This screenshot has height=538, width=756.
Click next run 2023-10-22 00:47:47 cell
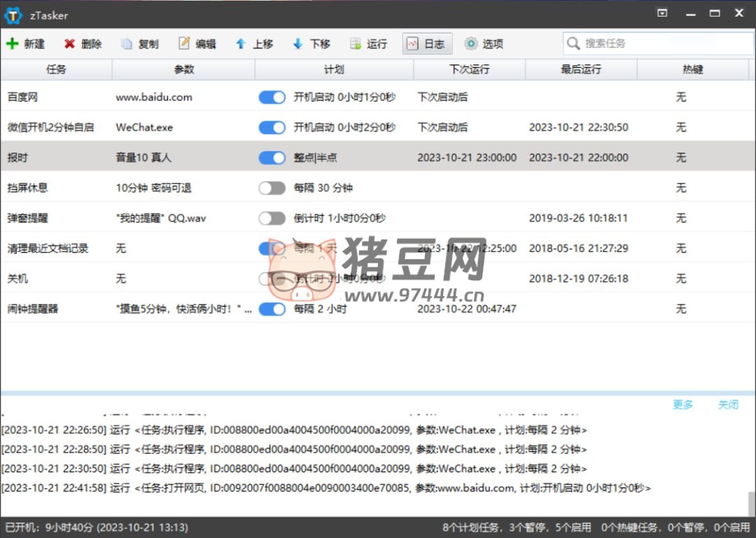click(x=467, y=309)
